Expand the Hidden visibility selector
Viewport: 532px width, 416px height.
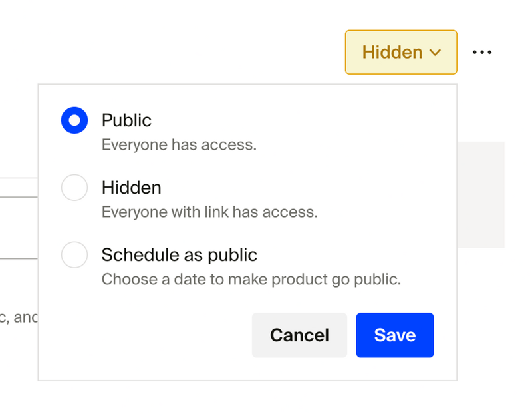400,52
